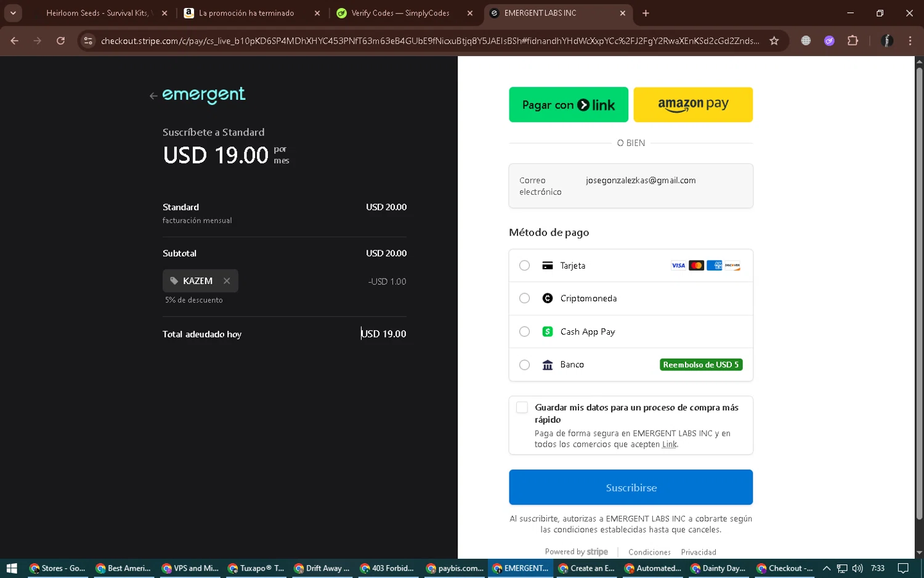Click the Mastercard logo
Viewport: 924px width, 578px height.
(x=696, y=266)
